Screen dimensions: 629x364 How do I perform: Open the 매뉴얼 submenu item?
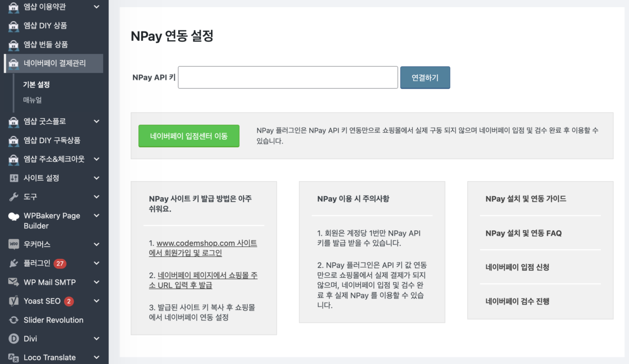(32, 100)
